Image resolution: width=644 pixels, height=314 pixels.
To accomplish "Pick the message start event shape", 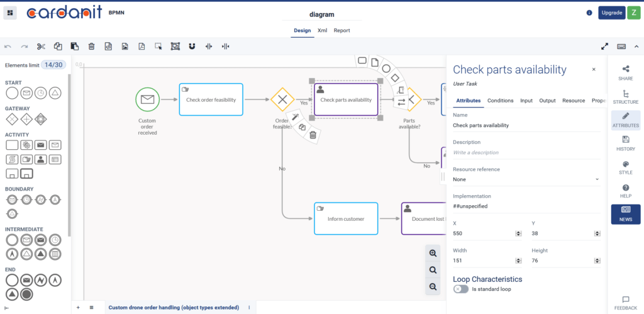I will point(26,93).
